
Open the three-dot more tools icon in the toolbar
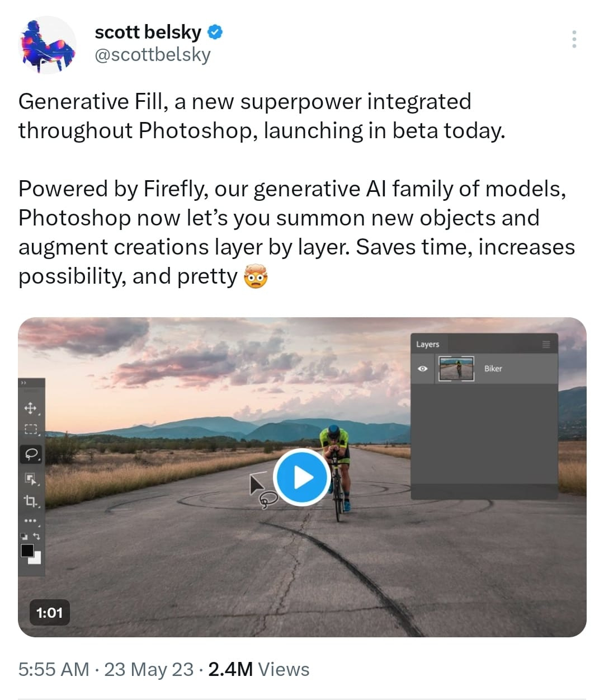click(30, 521)
